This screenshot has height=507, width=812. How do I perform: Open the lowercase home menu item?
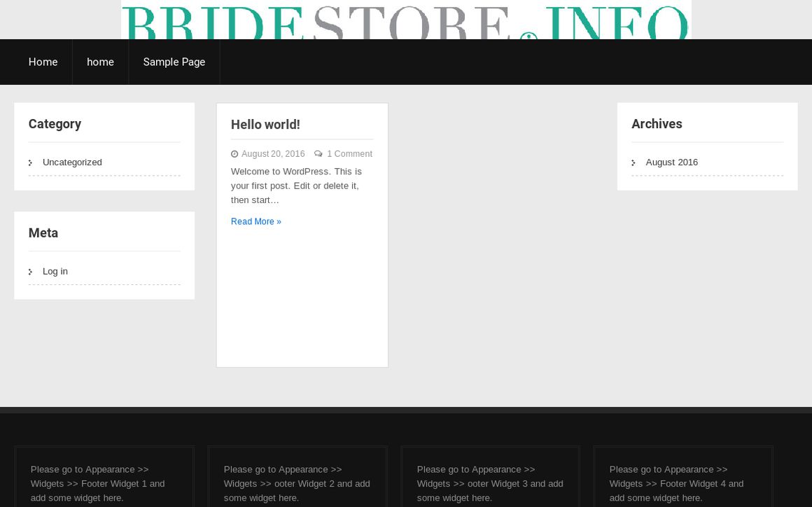101,62
